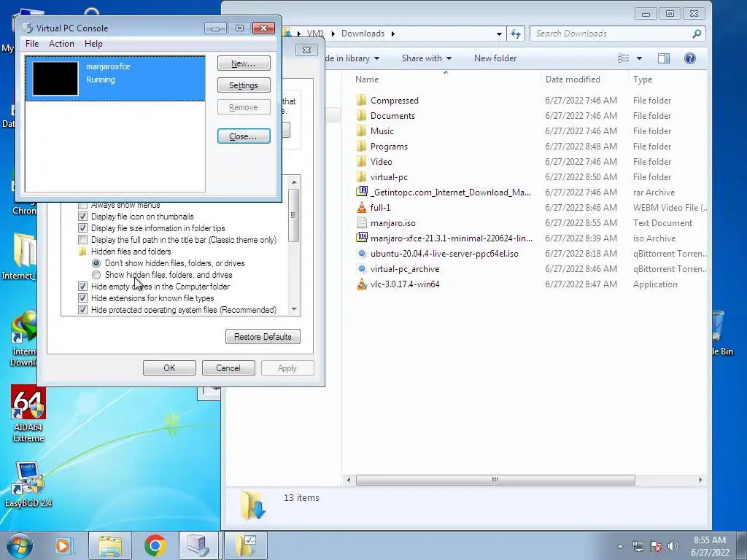Image resolution: width=747 pixels, height=560 pixels.
Task: Select the Video folder icon
Action: pyautogui.click(x=362, y=161)
